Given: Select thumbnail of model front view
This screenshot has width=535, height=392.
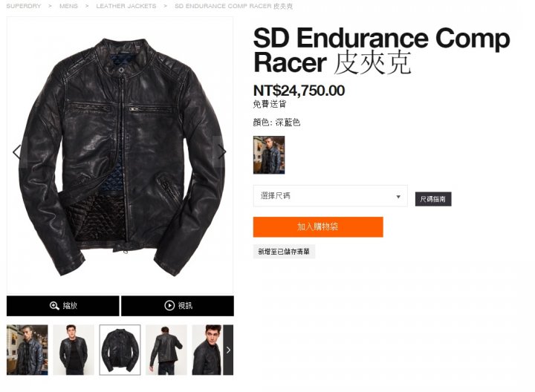Looking at the screenshot, I should [74, 350].
